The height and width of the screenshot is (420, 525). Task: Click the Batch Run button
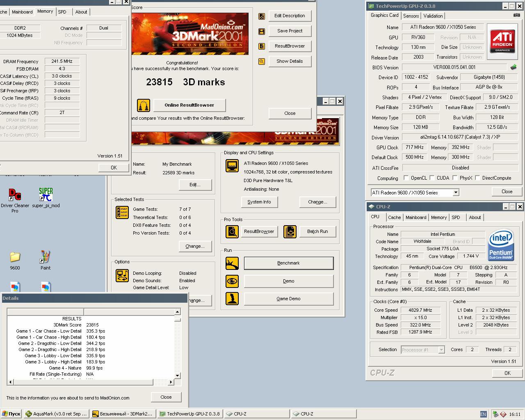pyautogui.click(x=317, y=231)
